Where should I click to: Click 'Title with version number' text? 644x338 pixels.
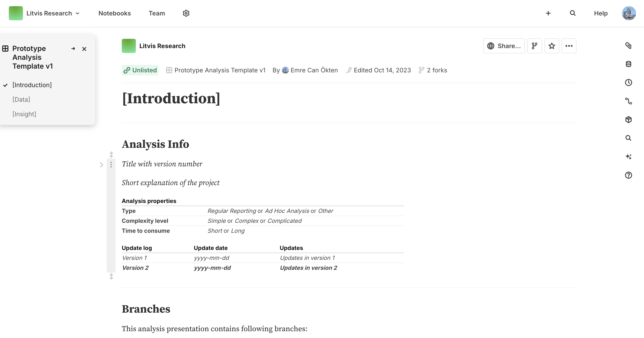pyautogui.click(x=162, y=164)
